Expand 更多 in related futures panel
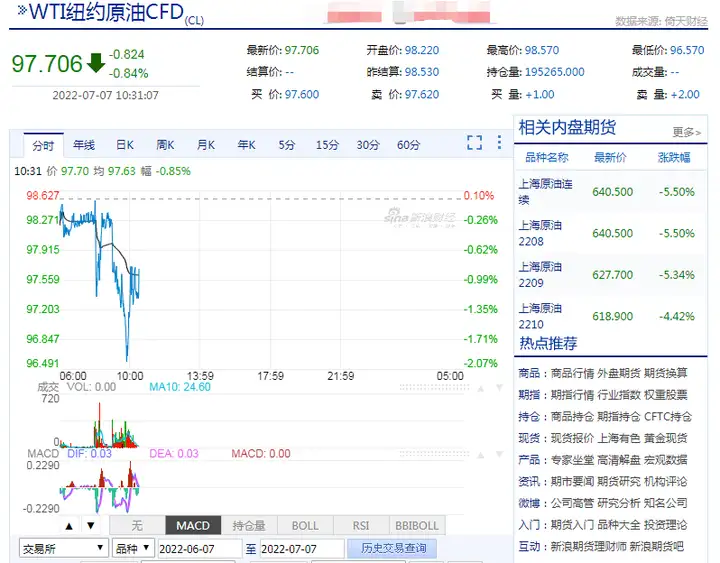This screenshot has width=720, height=563. 686,132
